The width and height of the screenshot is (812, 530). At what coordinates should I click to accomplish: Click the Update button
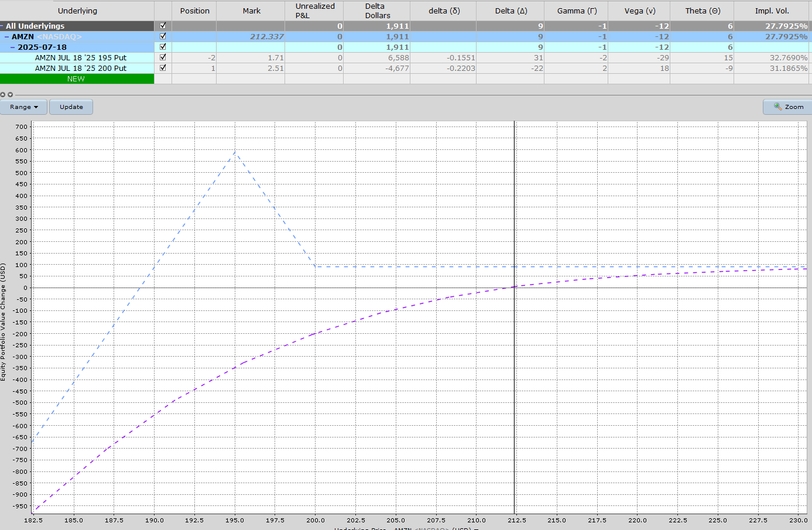[71, 107]
